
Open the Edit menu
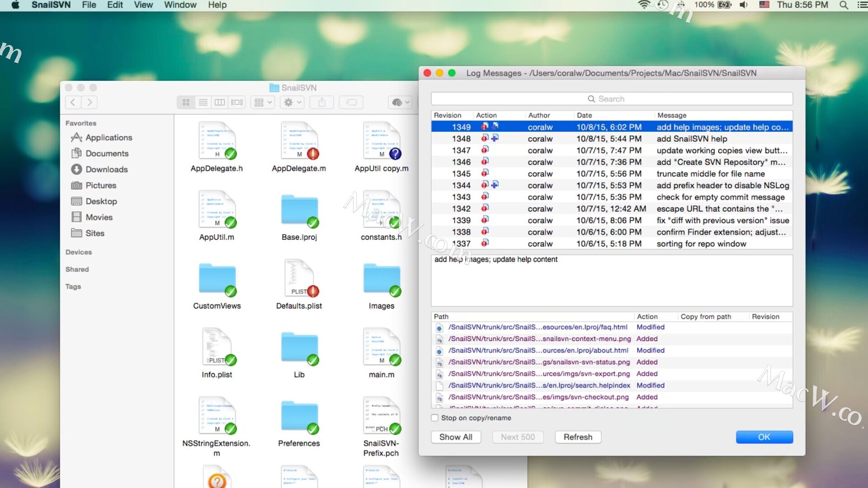point(115,5)
